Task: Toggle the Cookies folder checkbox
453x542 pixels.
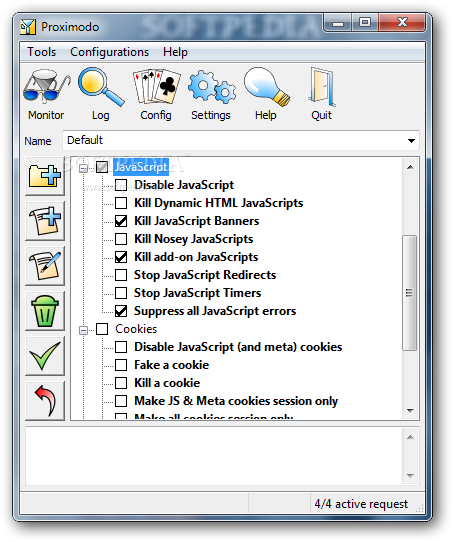Action: 102,329
